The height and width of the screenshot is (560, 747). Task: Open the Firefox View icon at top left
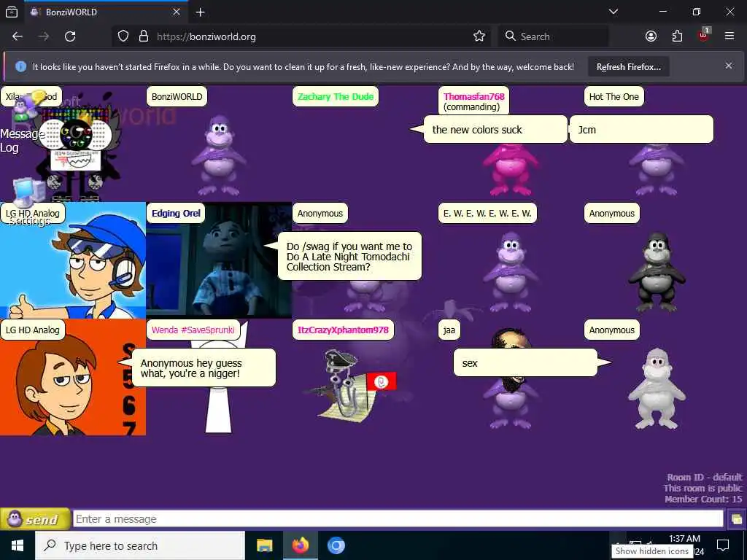coord(12,12)
